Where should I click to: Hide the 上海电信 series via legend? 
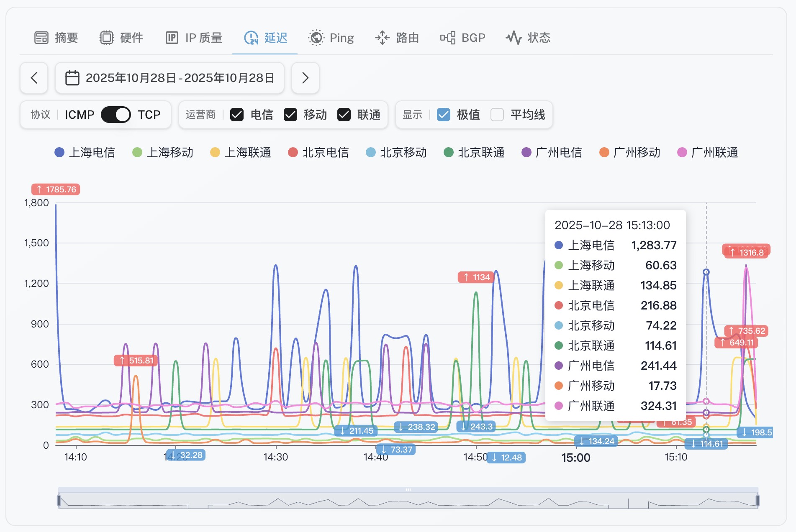(x=85, y=152)
